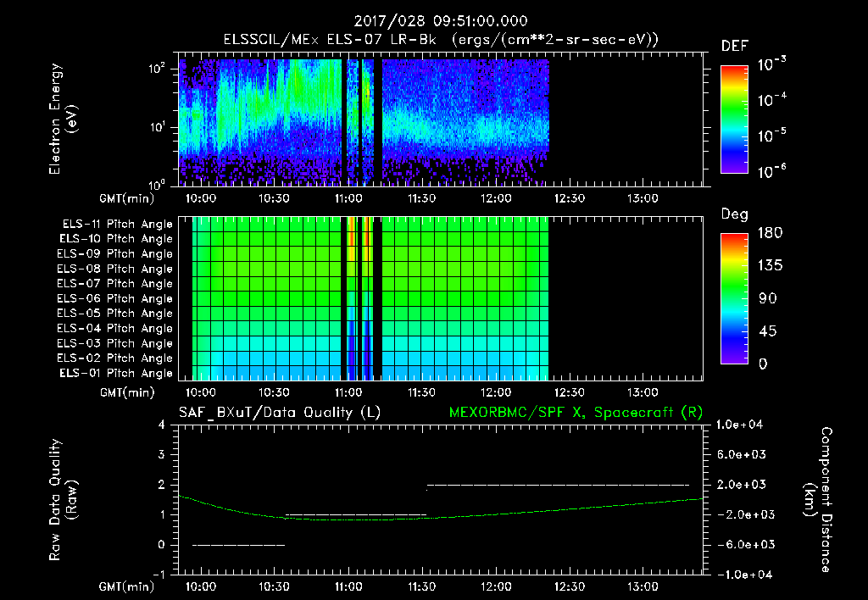
Task: Click the 11:30 time tick under the pitch angle panel
Action: [422, 392]
